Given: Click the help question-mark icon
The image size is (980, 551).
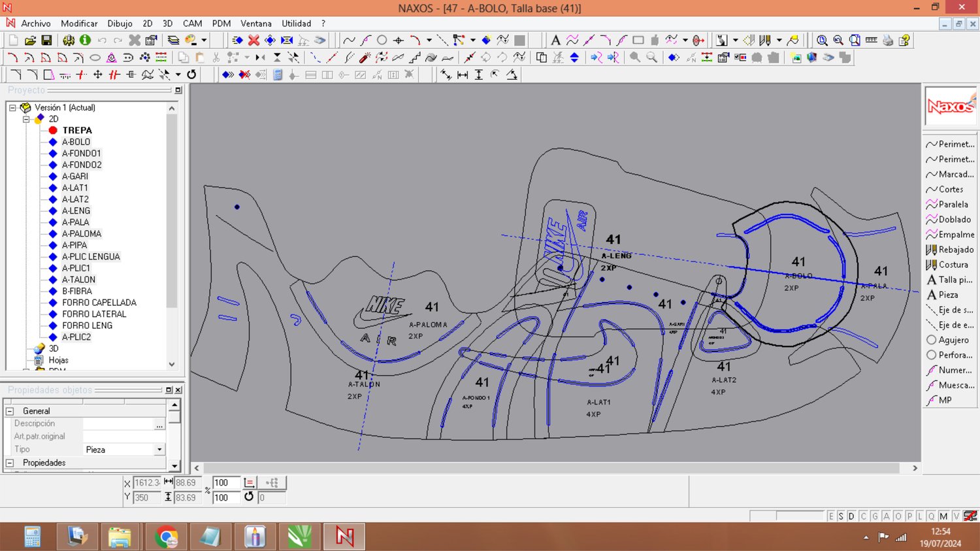Looking at the screenshot, I should pos(904,41).
